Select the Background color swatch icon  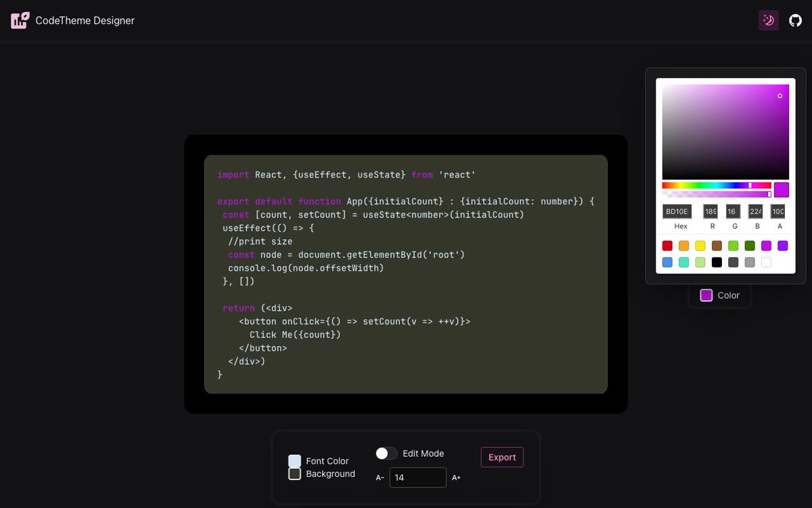pos(294,474)
